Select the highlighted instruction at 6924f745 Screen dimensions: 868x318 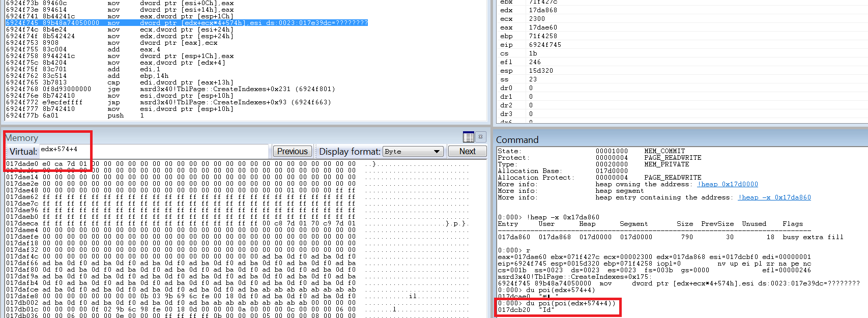click(186, 23)
